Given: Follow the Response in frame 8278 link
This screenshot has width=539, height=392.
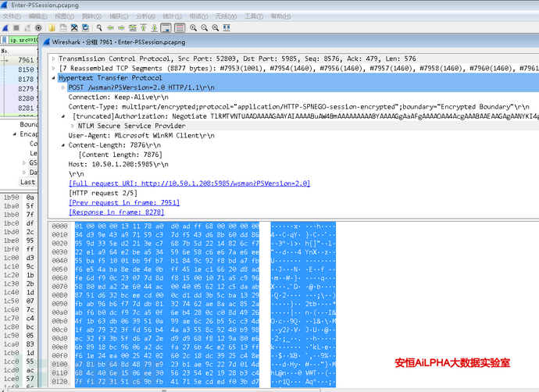Looking at the screenshot, I should click(x=116, y=212).
